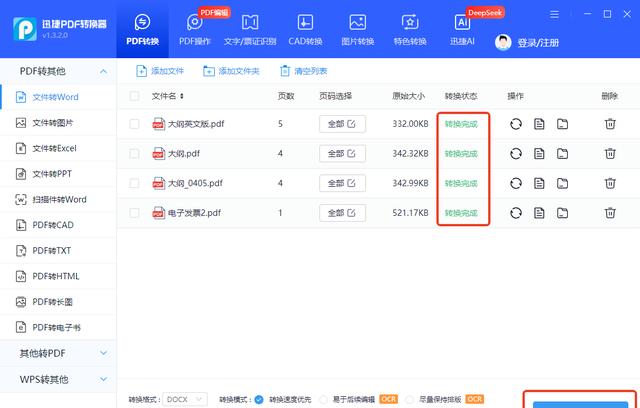
Task: Delete 大纲_0405.pdf with trash icon
Action: [x=610, y=183]
